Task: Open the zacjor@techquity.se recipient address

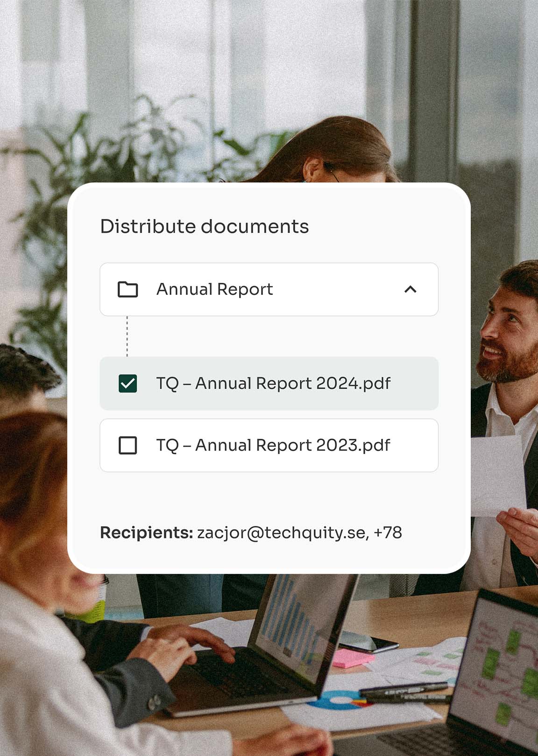Action: click(x=281, y=533)
